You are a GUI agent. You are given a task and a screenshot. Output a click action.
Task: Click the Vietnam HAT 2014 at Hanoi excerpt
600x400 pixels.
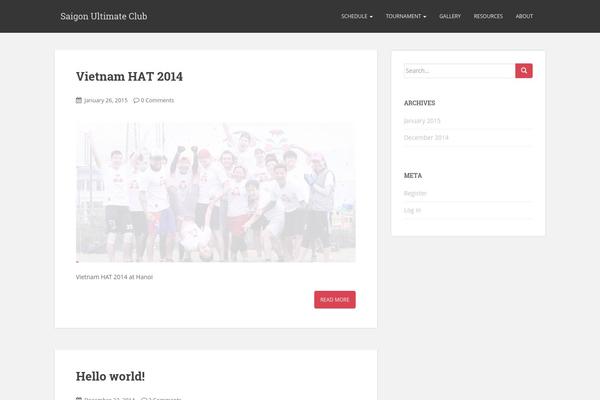click(114, 277)
